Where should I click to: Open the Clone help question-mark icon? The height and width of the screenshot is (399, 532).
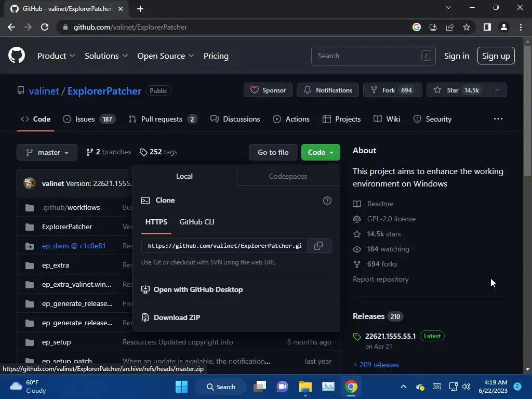tap(327, 201)
